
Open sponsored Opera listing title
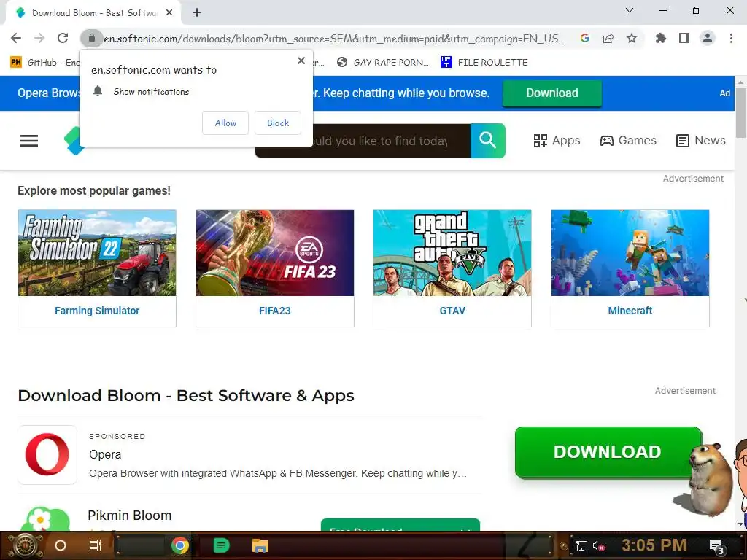click(x=105, y=455)
